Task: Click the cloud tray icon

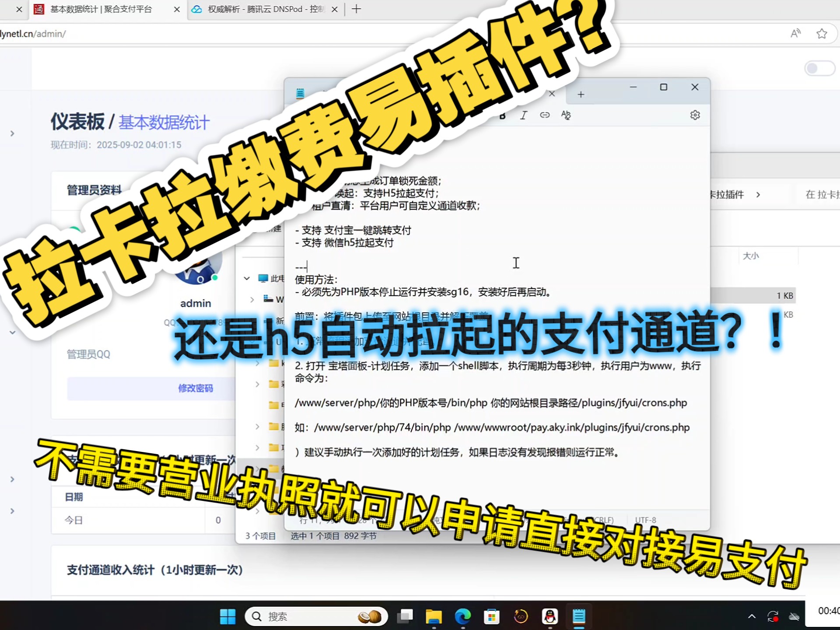Action: (x=794, y=616)
